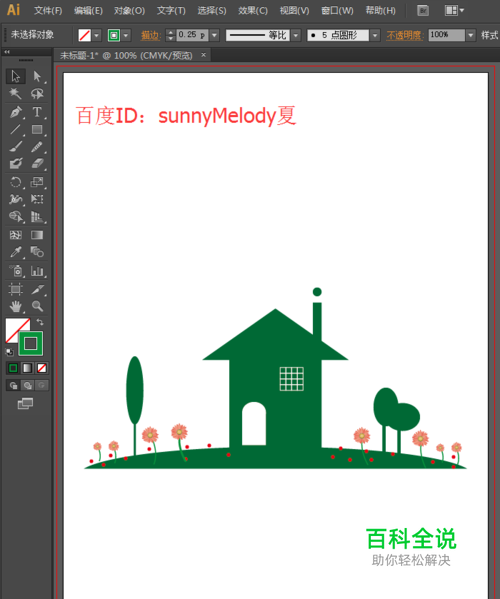Image resolution: width=500 pixels, height=599 pixels.
Task: Click the 不透明度 opacity link
Action: pos(405,36)
